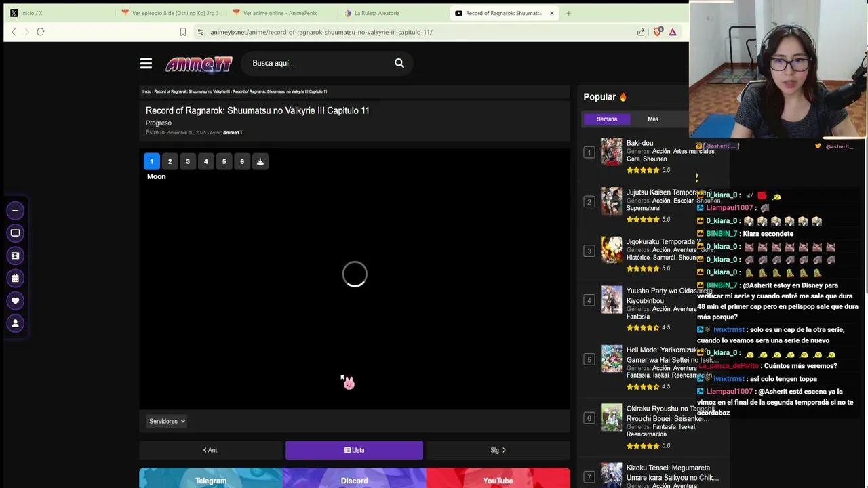Click the browser address bar URL
Image resolution: width=868 pixels, height=488 pixels.
[x=321, y=32]
